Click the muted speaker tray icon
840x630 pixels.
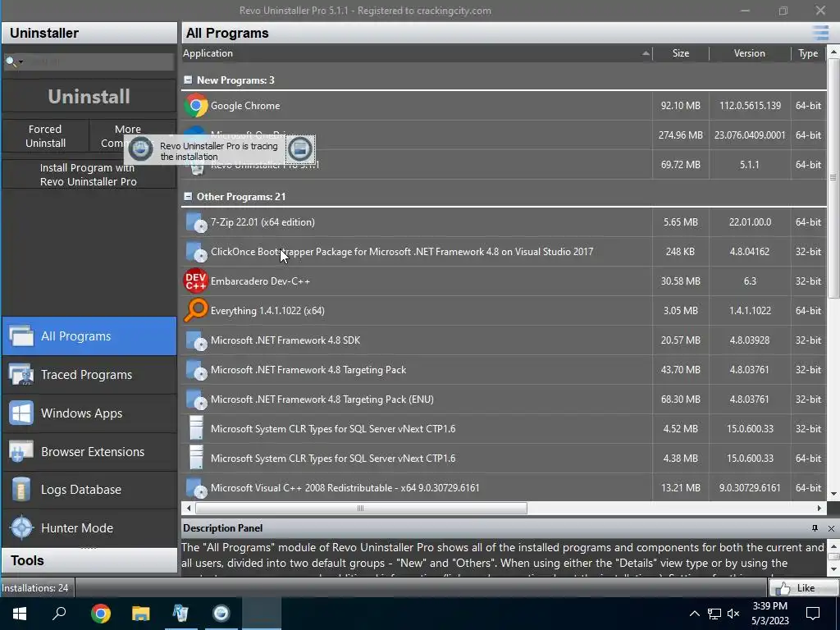click(733, 614)
